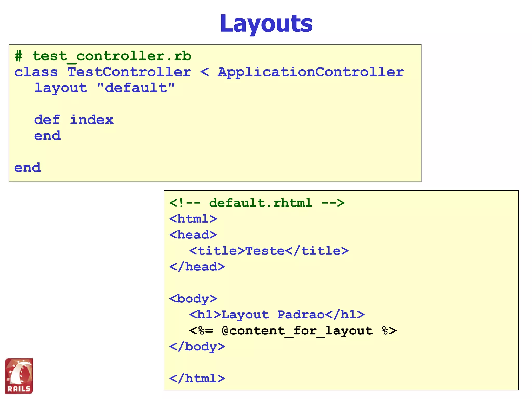Click the 'def index' line
Image resolution: width=532 pixels, height=399 pixels.
point(74,120)
